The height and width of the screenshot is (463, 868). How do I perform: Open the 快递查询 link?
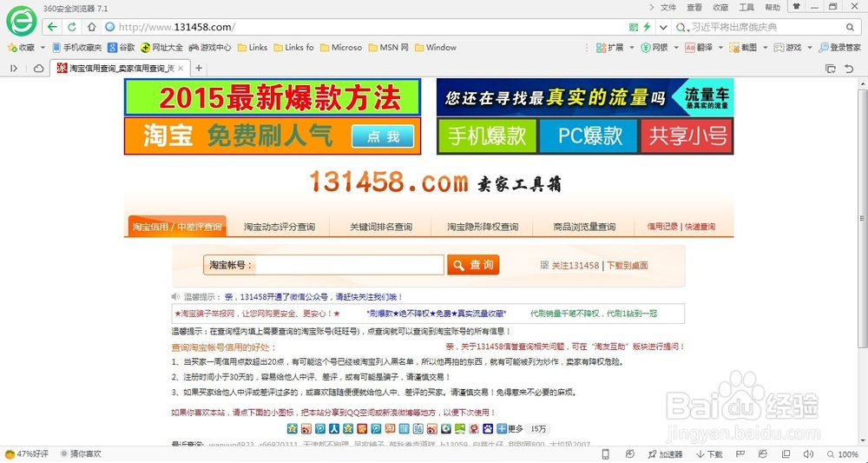pos(700,227)
